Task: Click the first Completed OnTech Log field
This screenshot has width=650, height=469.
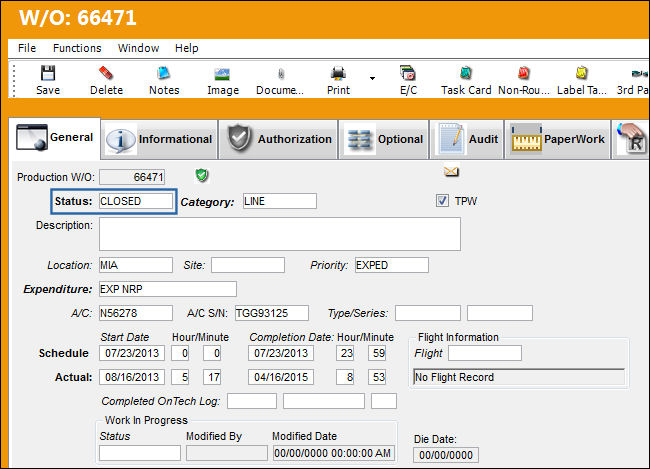Action: tap(252, 401)
